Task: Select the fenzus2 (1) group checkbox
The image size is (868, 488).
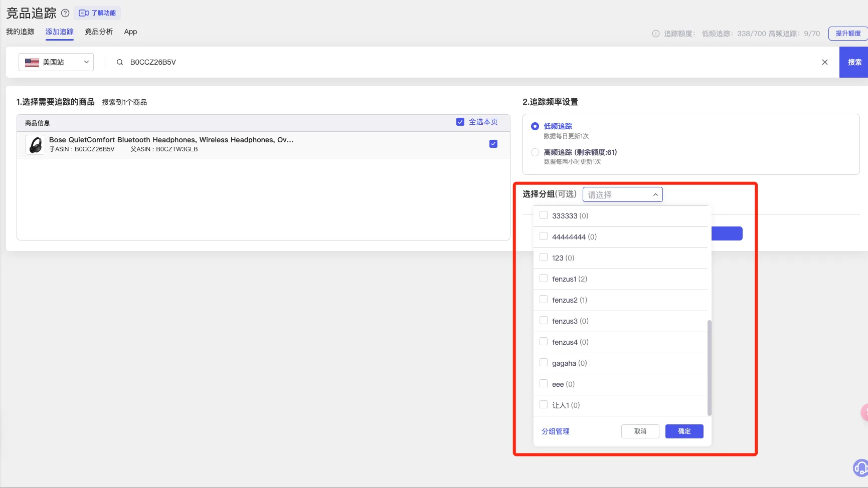Action: click(544, 300)
